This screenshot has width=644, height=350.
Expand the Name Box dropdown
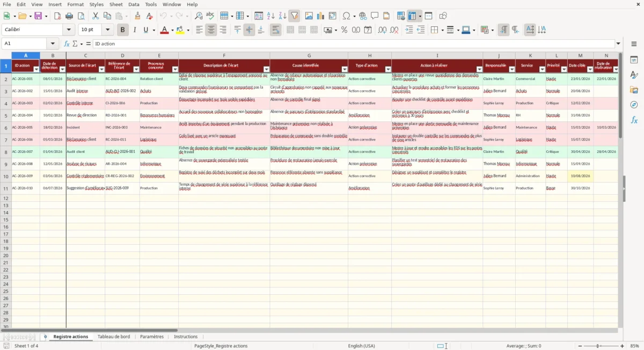(x=53, y=43)
